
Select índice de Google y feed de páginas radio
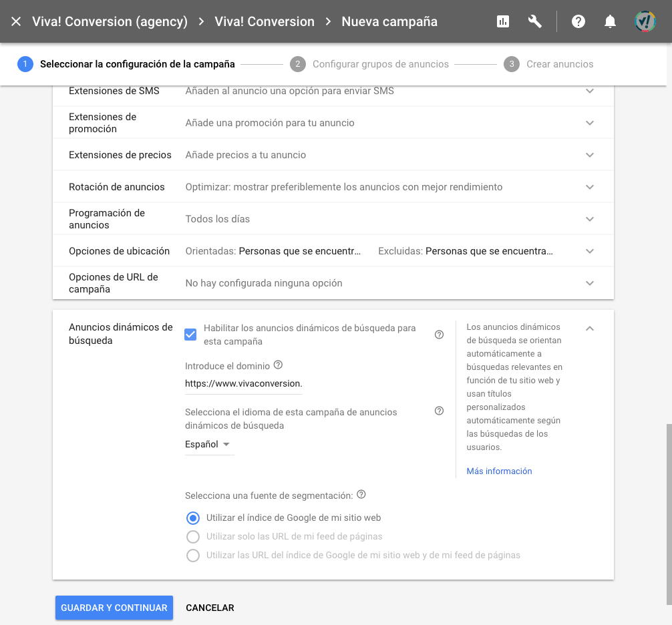click(x=193, y=555)
